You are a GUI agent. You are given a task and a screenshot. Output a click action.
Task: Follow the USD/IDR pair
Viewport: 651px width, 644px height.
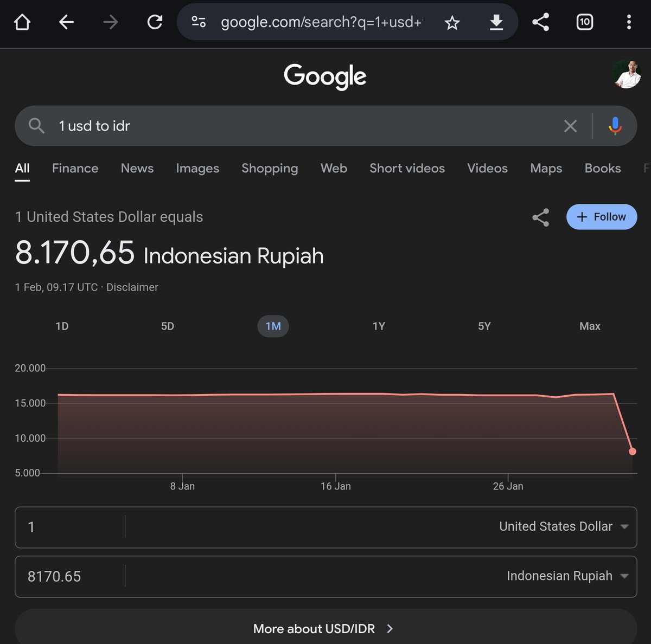tap(602, 217)
